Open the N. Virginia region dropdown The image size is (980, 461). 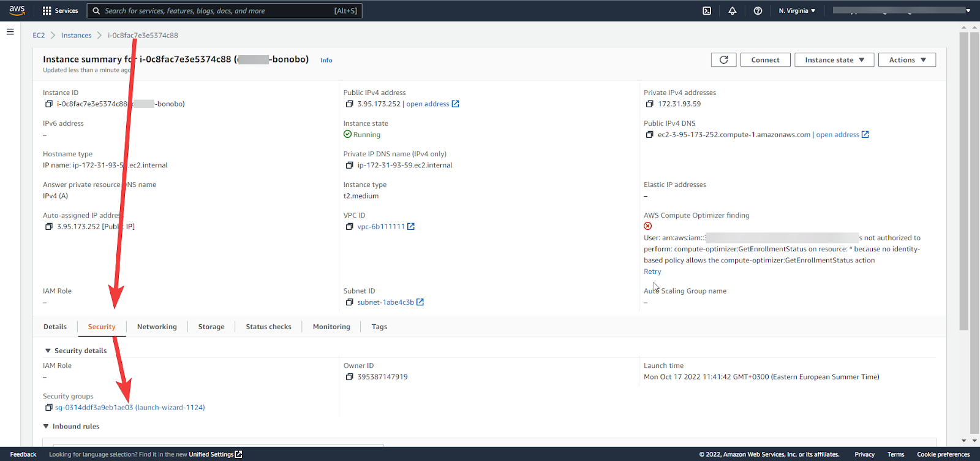click(797, 11)
